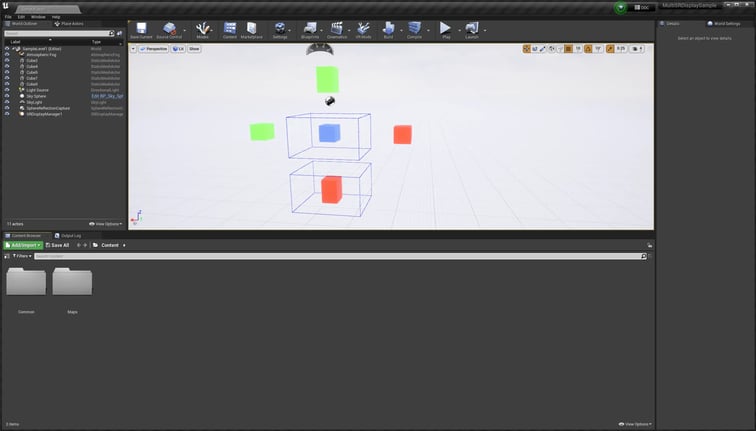Click the surface snapping icon in viewport
This screenshot has height=431, width=756.
coord(560,49)
